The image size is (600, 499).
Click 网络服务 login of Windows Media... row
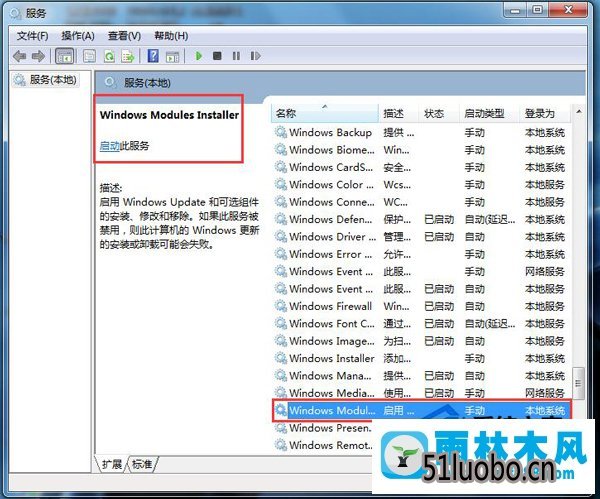point(545,393)
